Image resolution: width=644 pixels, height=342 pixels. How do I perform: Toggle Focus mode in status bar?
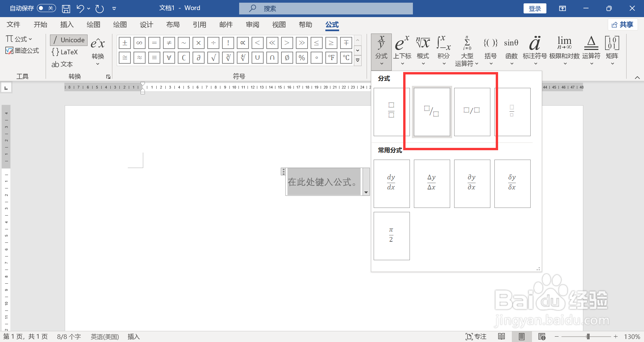point(476,336)
